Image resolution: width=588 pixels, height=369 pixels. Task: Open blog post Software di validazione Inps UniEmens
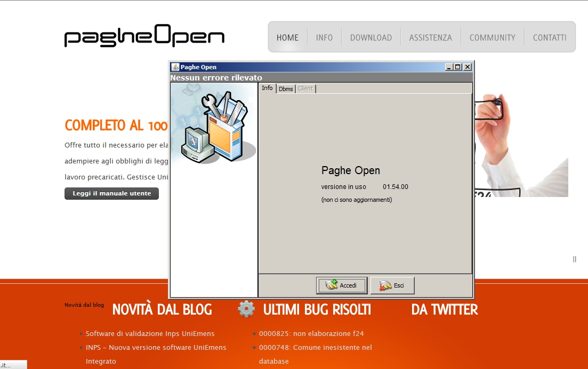150,333
